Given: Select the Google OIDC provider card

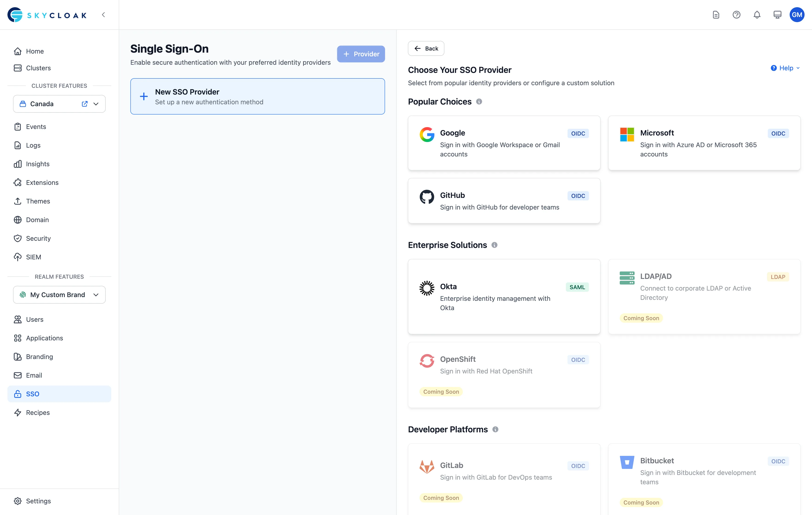Looking at the screenshot, I should (x=504, y=143).
